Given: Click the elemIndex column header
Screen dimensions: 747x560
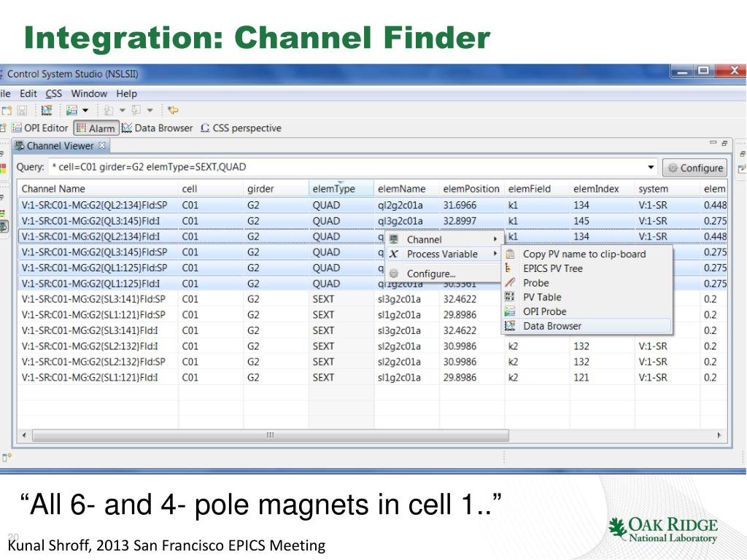Looking at the screenshot, I should click(603, 189).
